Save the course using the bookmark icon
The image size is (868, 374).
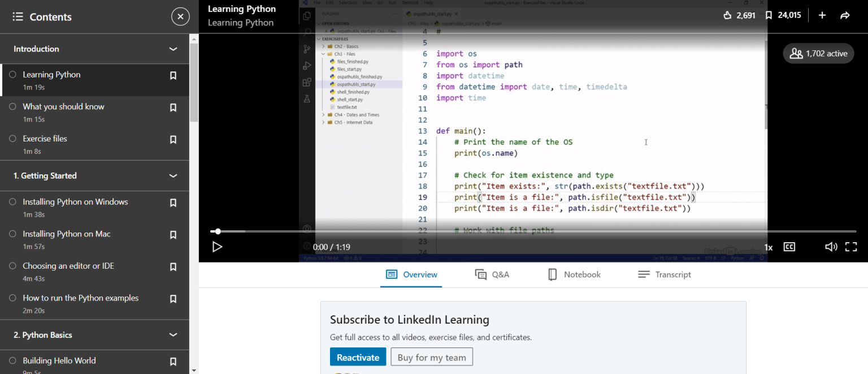coord(768,15)
